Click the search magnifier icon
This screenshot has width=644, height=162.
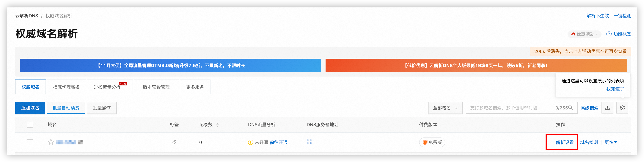pyautogui.click(x=571, y=108)
